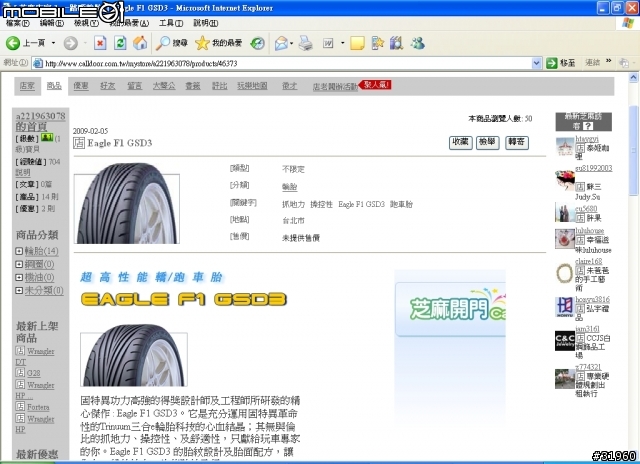Click the yellow note toolbar icon
This screenshot has width=640, height=464.
point(357,43)
